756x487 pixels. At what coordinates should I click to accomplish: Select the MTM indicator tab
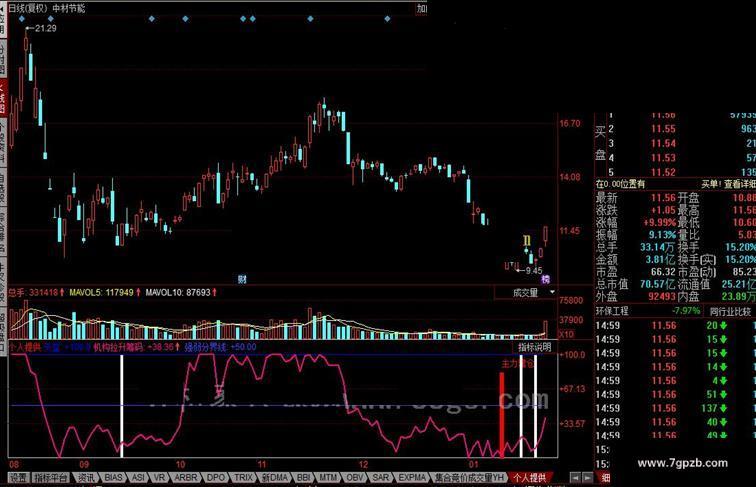(x=328, y=477)
